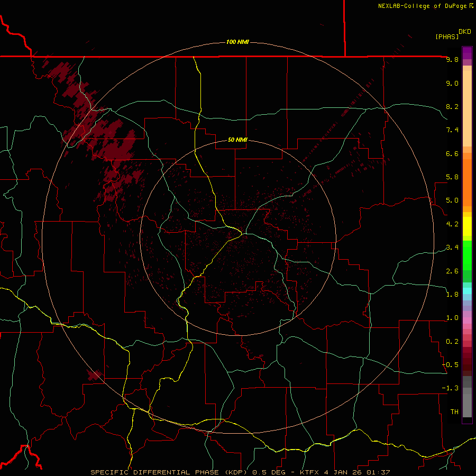476x476 pixels.
Task: Click the KTFX radar site identifier
Action: (309, 472)
